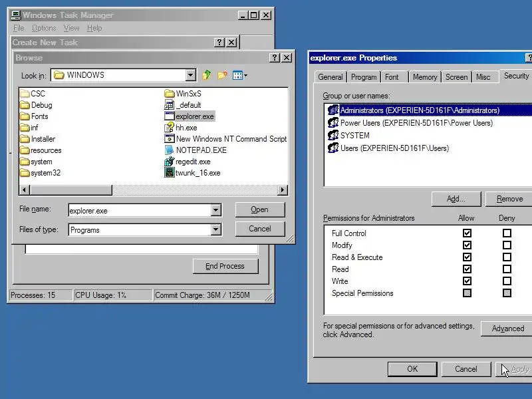This screenshot has width=532, height=399.
Task: Select the explorer.exe file icon
Action: [170, 116]
